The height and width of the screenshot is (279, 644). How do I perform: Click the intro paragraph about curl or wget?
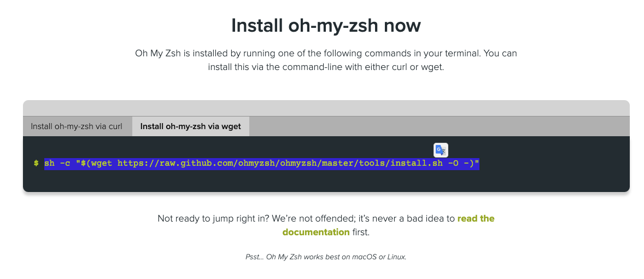(326, 61)
